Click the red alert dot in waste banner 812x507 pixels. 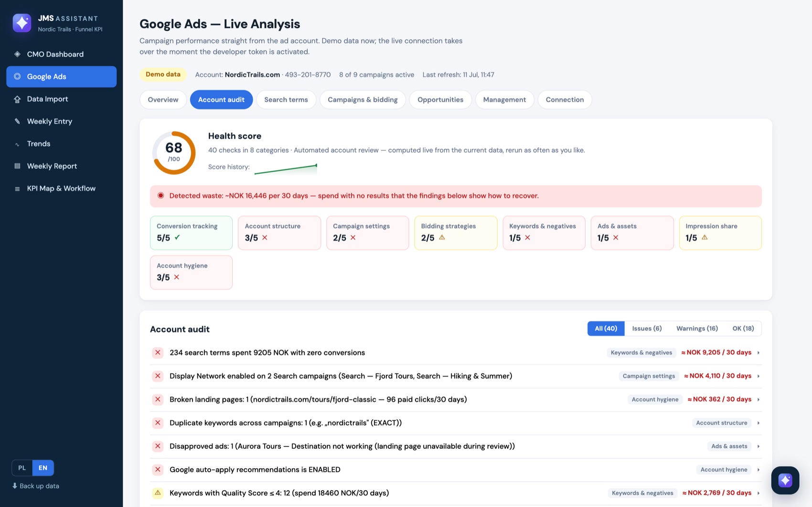[x=161, y=196]
